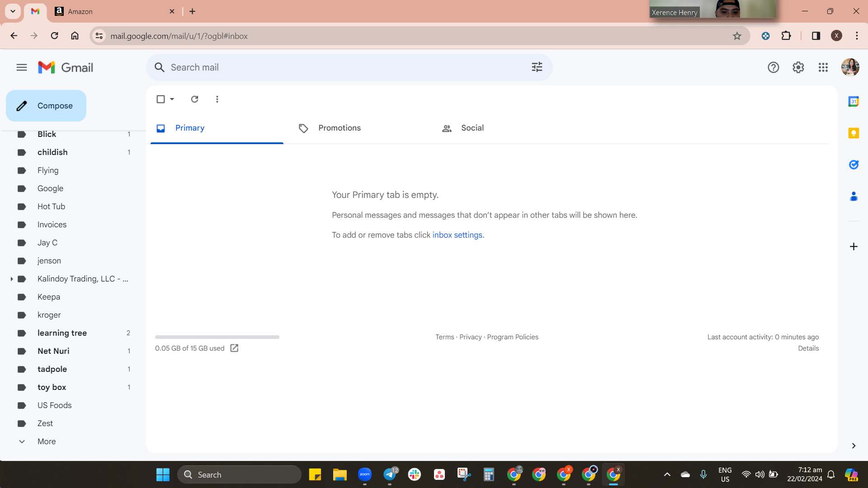
Task: Open Chrome tab search dropdown
Action: [13, 11]
